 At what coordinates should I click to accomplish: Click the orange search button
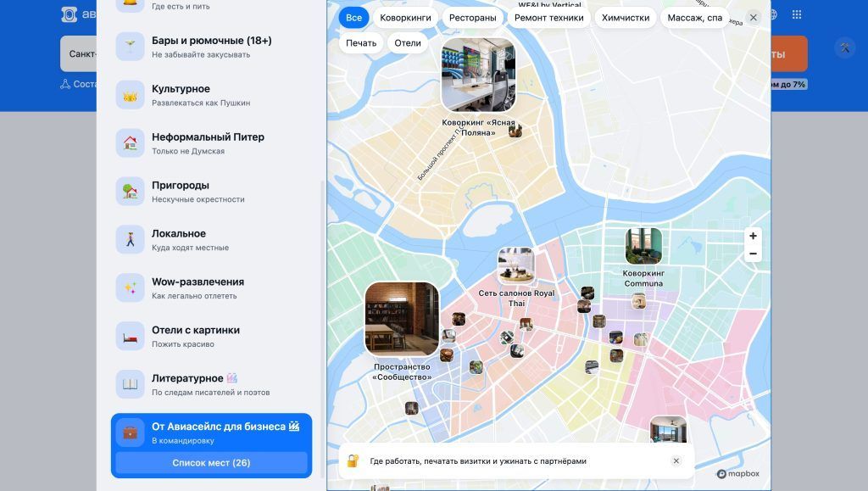coord(789,53)
